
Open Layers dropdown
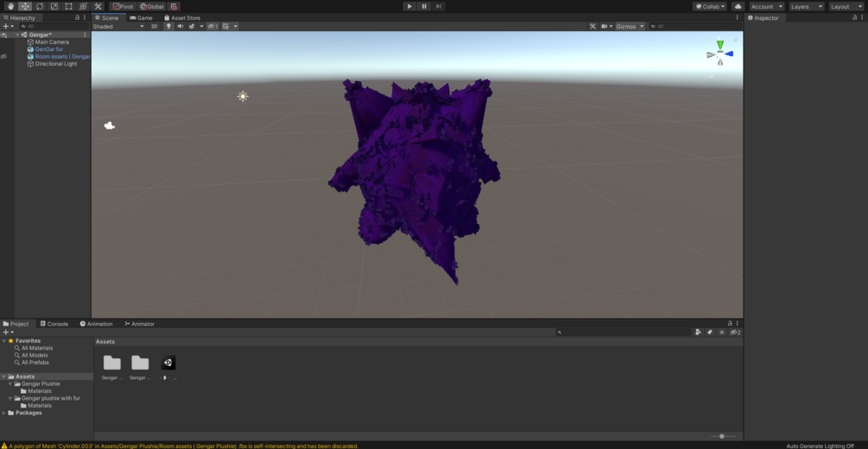[807, 6]
